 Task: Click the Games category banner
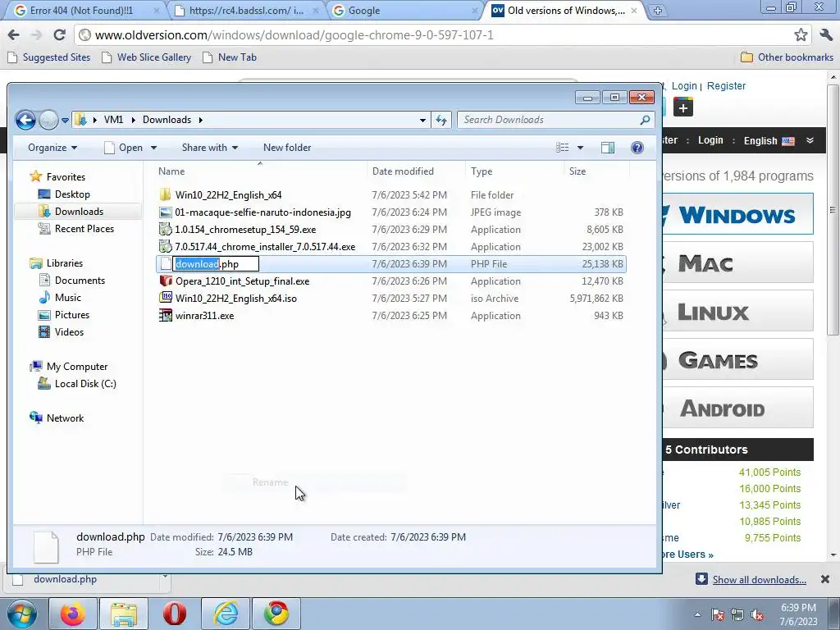737,359
